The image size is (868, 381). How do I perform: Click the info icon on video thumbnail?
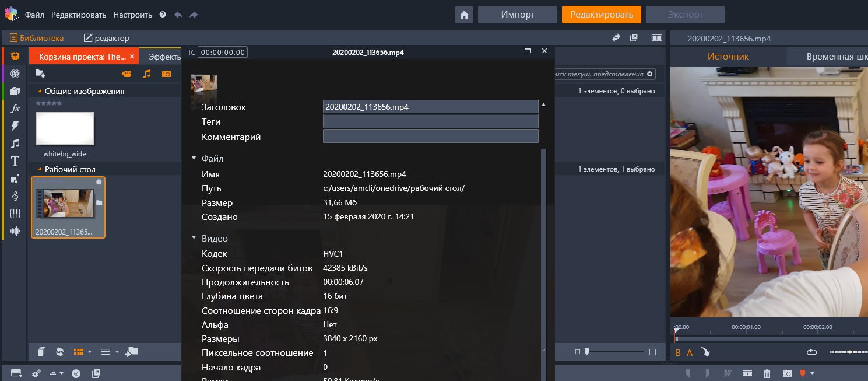coord(99,182)
